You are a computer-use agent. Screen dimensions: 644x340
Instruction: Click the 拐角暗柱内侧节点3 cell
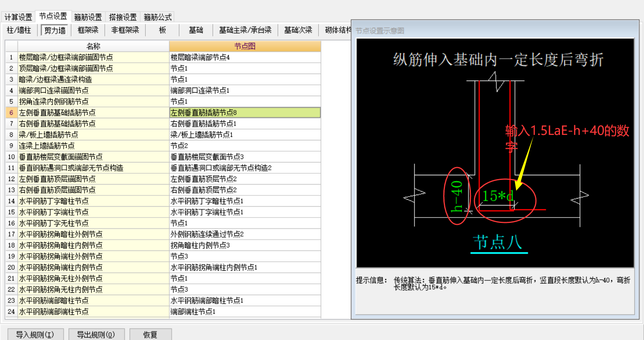245,245
